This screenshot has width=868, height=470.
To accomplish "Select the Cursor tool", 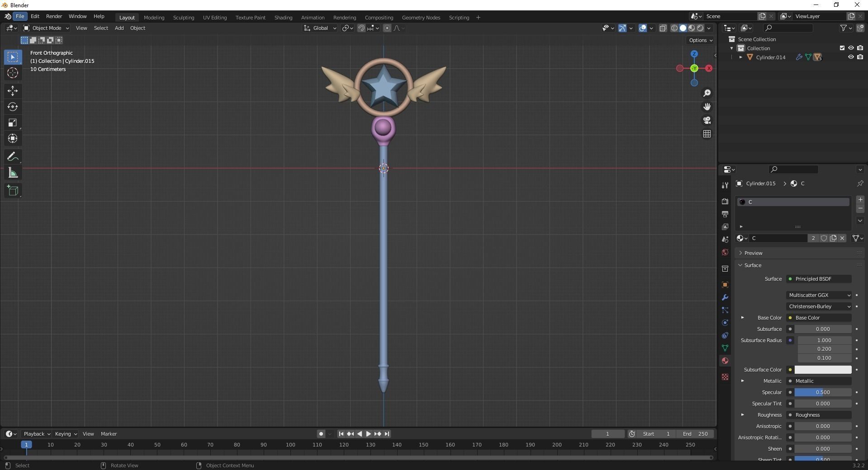I will tap(13, 73).
